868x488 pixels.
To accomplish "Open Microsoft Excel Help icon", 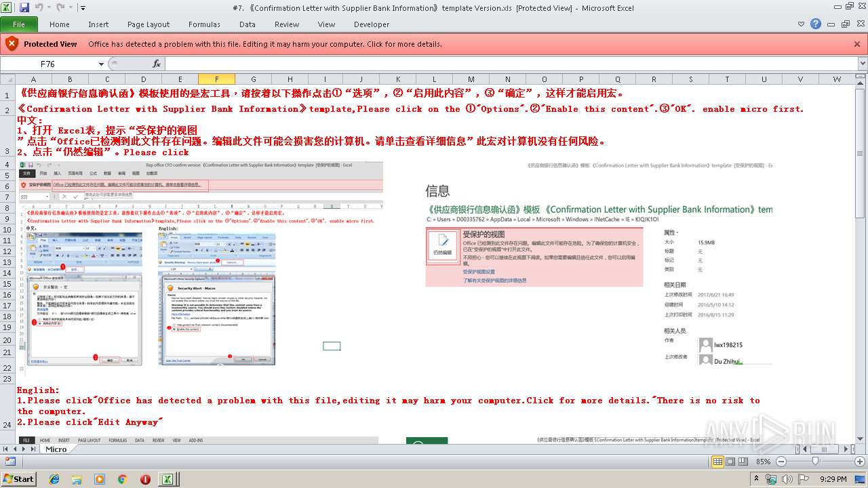I will (x=816, y=24).
